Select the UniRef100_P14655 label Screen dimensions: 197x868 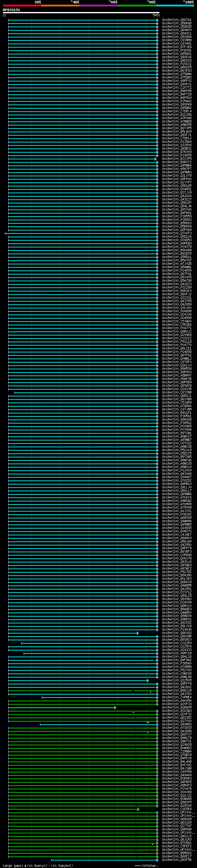tap(177, 155)
